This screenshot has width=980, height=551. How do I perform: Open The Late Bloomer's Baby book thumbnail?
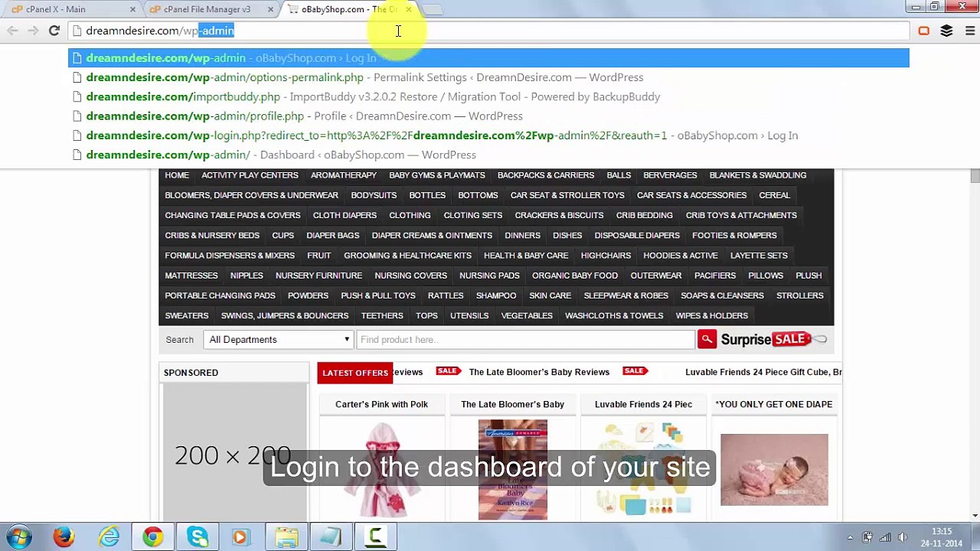click(x=513, y=469)
